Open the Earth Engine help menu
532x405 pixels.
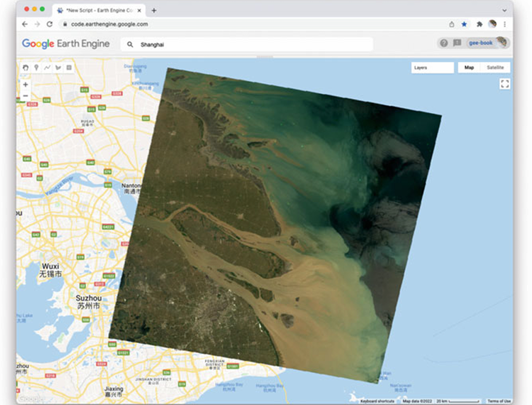[x=443, y=43]
